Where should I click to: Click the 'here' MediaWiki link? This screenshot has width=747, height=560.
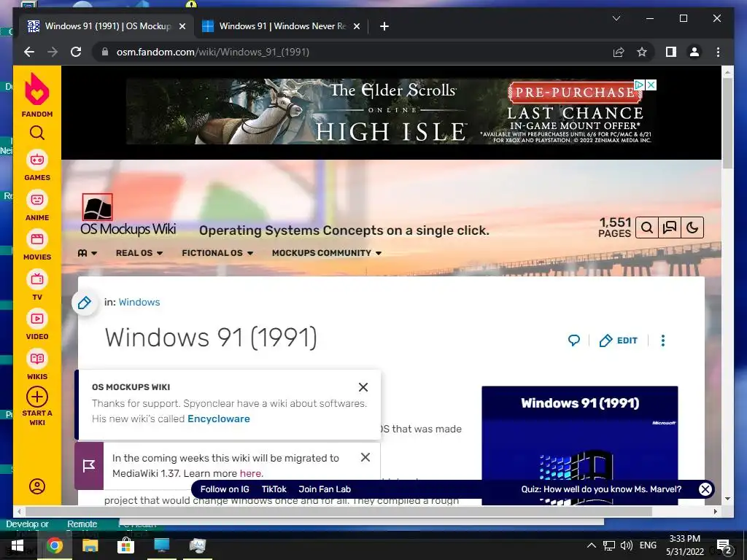point(250,473)
